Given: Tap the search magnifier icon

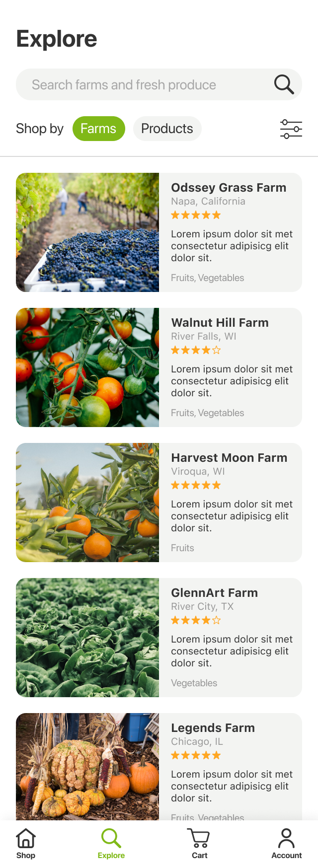Looking at the screenshot, I should click(x=284, y=84).
